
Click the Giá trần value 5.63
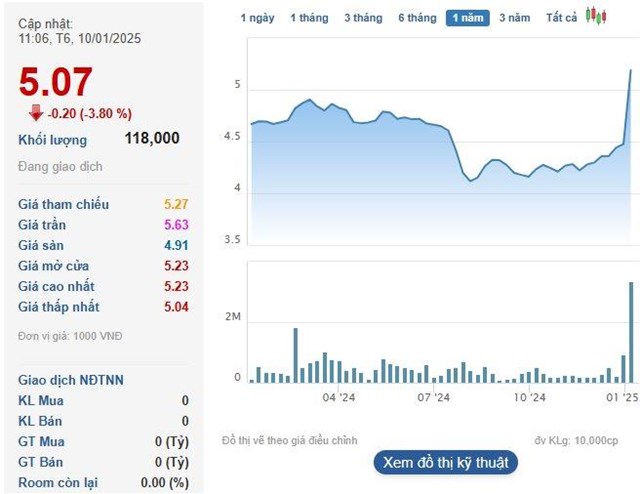pyautogui.click(x=176, y=225)
